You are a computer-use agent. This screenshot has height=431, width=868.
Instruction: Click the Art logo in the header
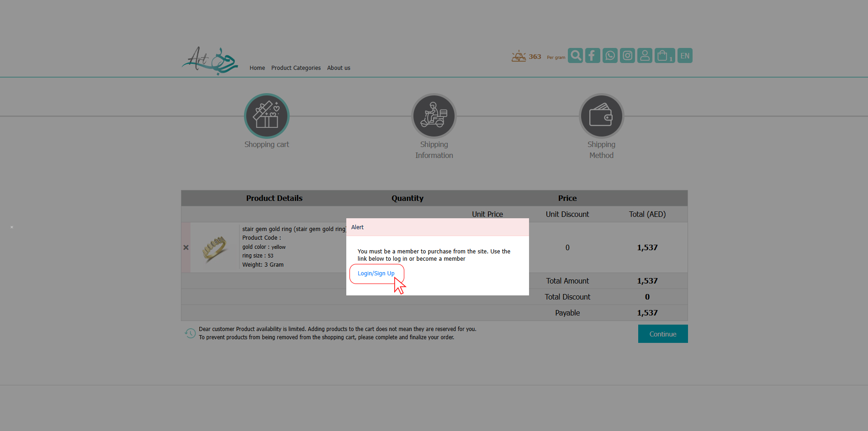click(x=210, y=61)
